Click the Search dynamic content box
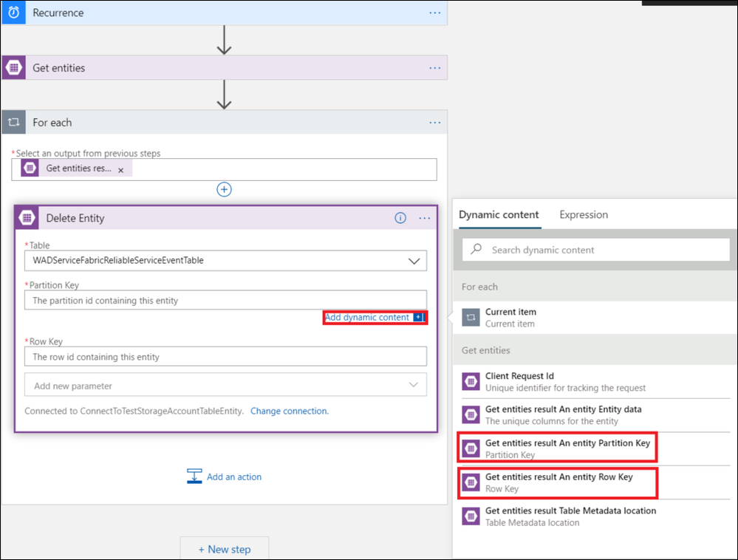 coord(596,250)
